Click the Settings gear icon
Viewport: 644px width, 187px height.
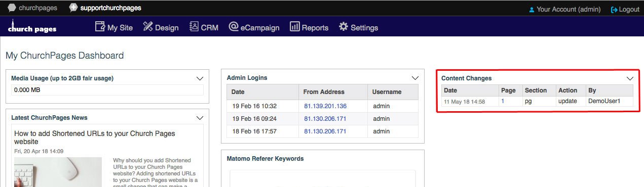(x=344, y=27)
